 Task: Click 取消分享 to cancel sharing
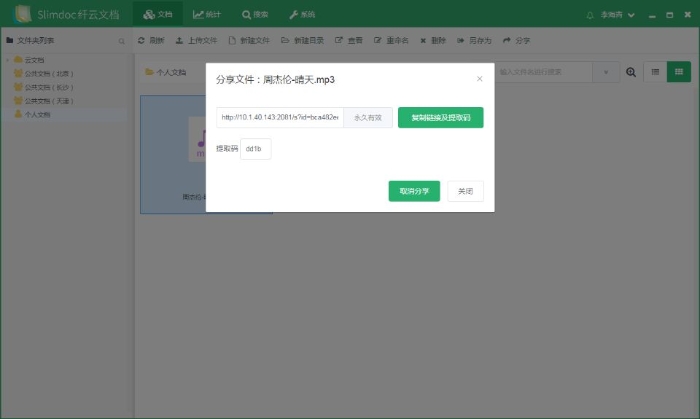414,191
